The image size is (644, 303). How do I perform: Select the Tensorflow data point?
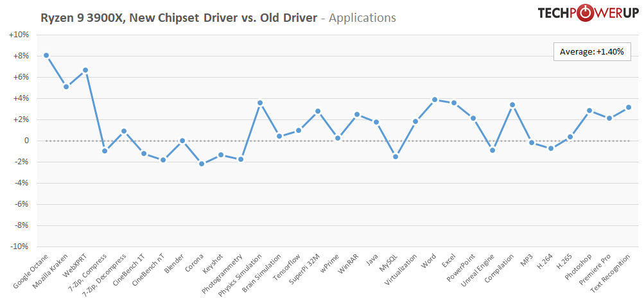[299, 130]
